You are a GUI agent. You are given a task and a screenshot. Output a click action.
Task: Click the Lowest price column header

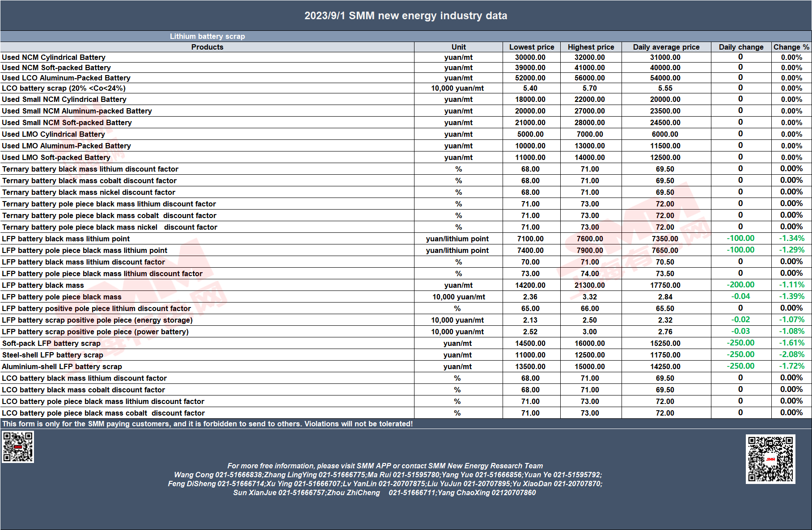coord(532,47)
